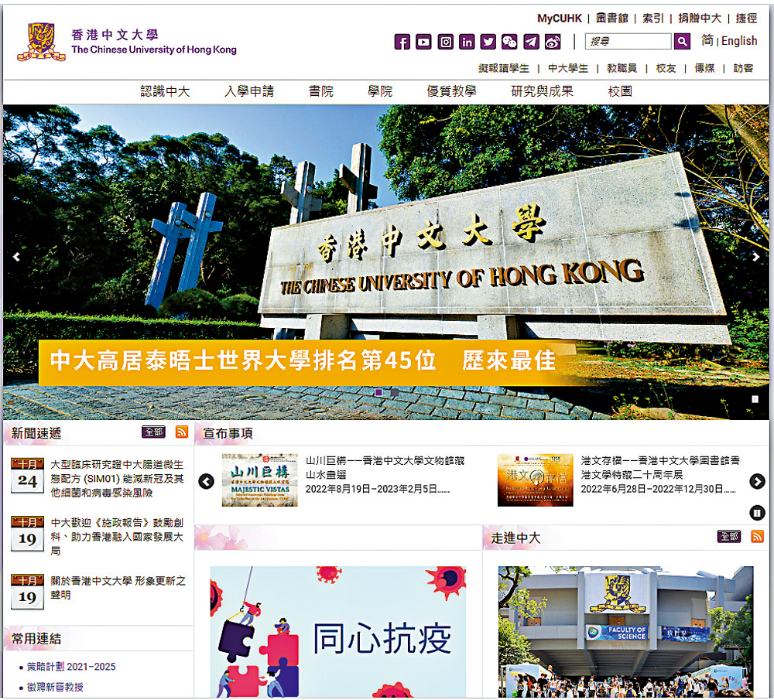Open the CUHK LinkedIn icon
This screenshot has width=774, height=700.
467,42
